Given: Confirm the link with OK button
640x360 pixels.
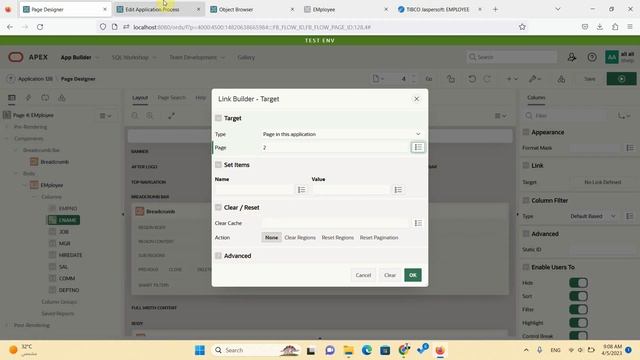Looking at the screenshot, I should click(413, 275).
